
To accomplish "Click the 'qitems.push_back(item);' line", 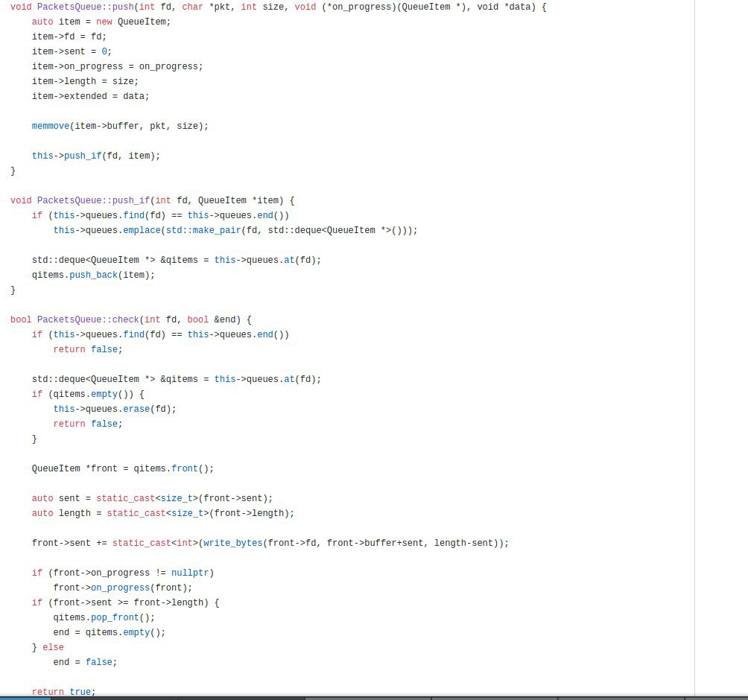I will tap(94, 275).
